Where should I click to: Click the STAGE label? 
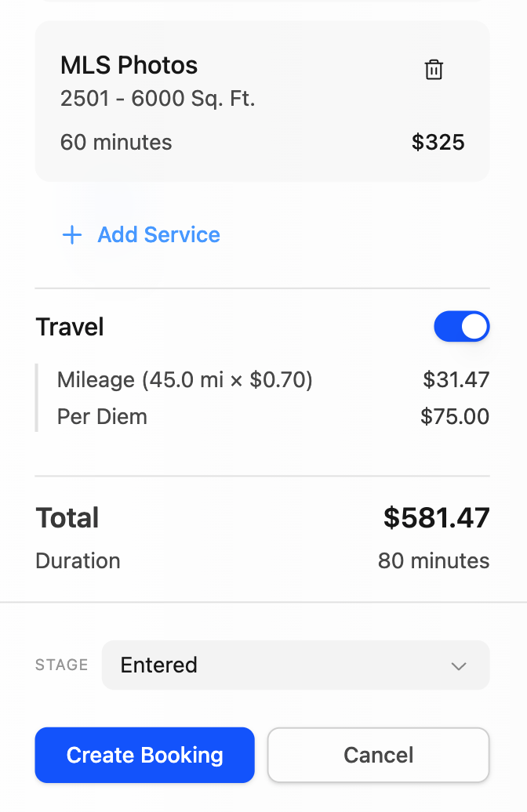pos(60,665)
